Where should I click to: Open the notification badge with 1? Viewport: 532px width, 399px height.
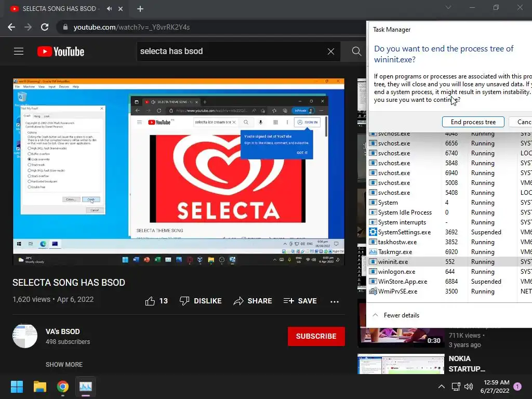click(x=517, y=387)
